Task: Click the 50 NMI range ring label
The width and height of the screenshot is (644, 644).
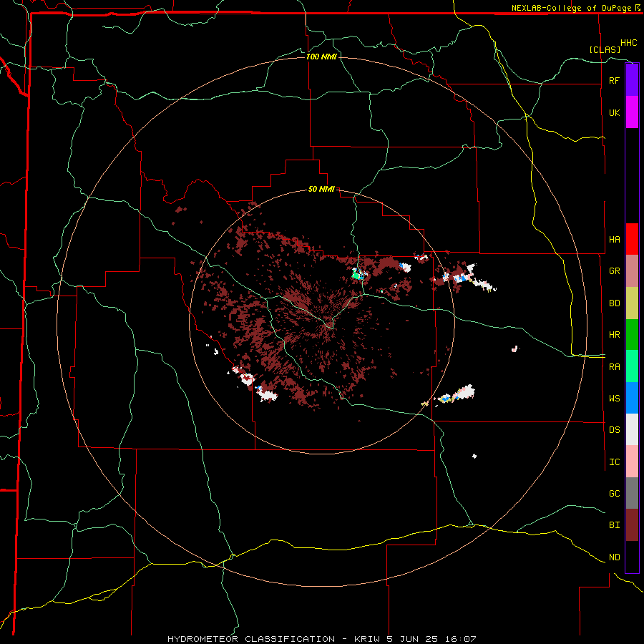Action: (x=321, y=189)
